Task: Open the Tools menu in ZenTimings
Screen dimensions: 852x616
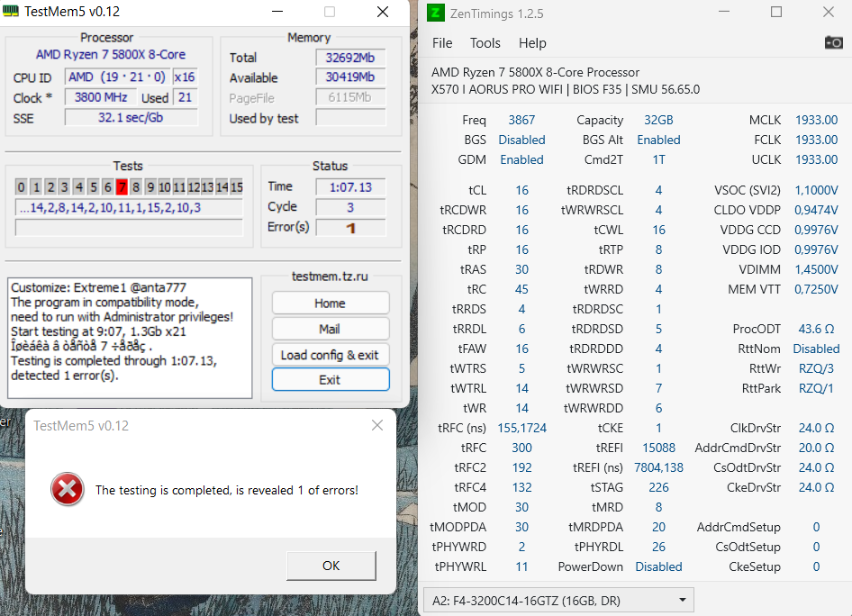Action: (485, 42)
